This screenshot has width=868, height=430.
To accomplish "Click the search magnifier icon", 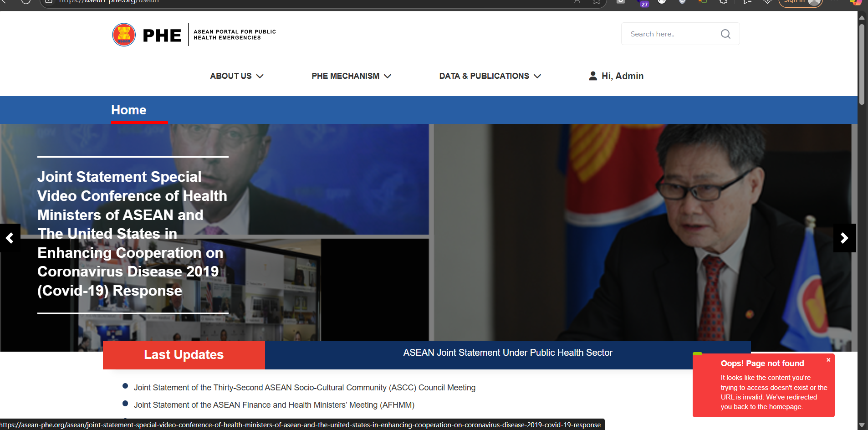I will coord(725,34).
